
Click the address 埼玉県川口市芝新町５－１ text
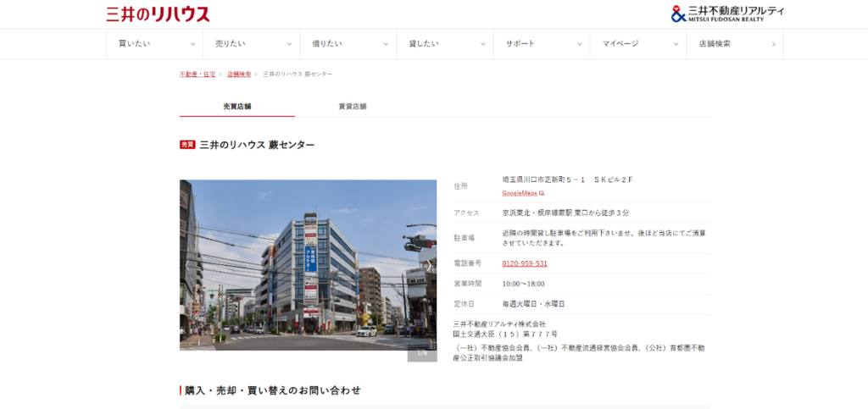[x=545, y=180]
